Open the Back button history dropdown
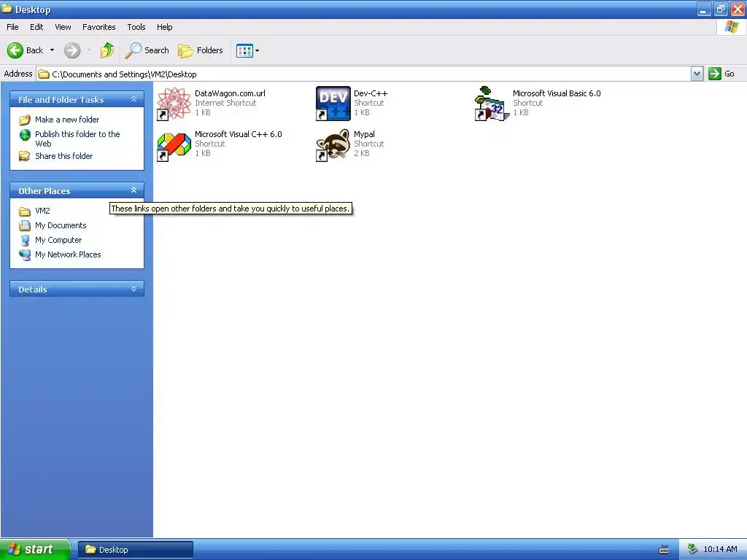Image resolution: width=747 pixels, height=560 pixels. [x=52, y=50]
